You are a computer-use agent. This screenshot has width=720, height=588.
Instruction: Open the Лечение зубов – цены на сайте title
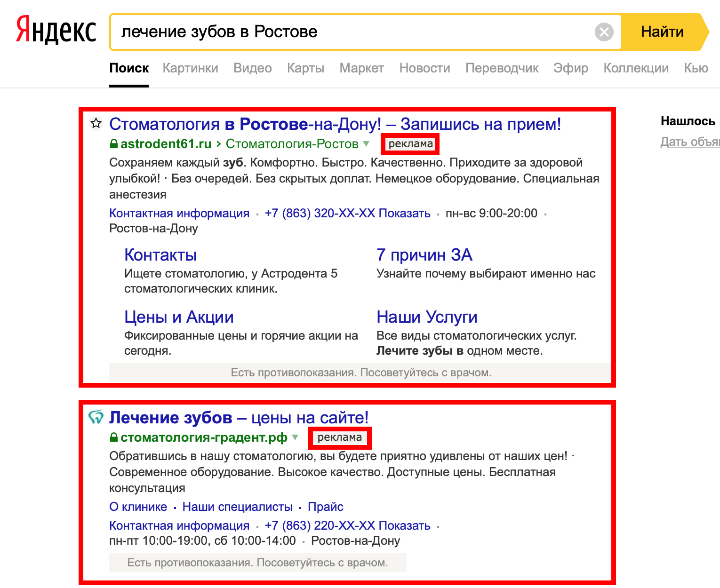coord(239,418)
